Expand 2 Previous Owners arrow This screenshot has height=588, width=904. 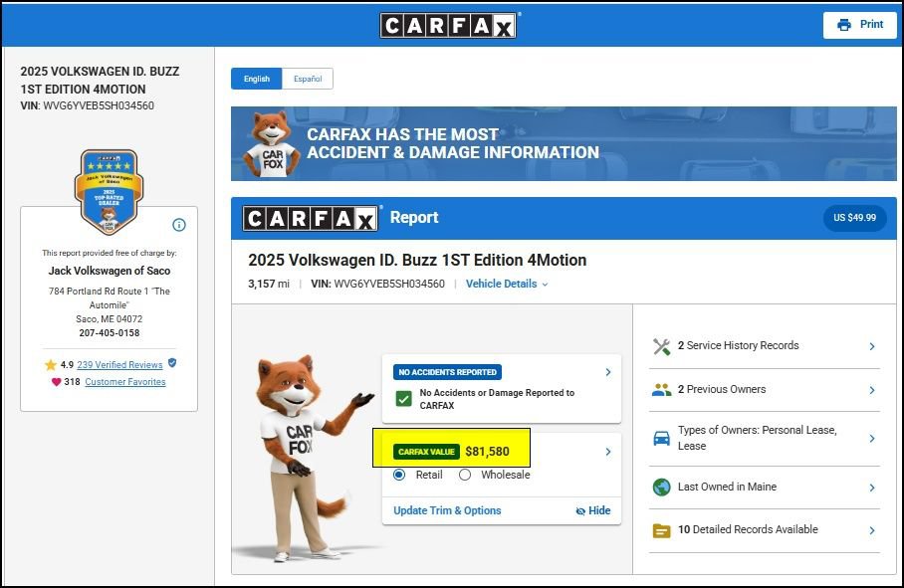tap(872, 390)
